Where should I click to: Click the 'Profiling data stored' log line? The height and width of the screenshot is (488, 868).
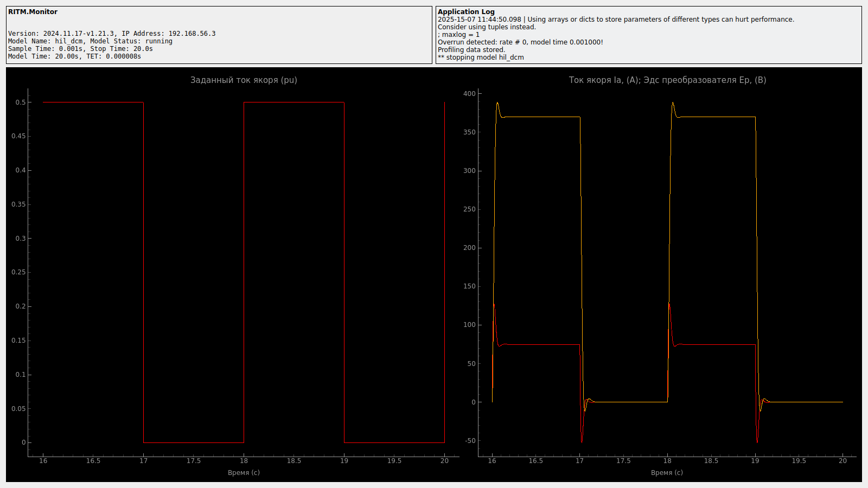coord(471,50)
